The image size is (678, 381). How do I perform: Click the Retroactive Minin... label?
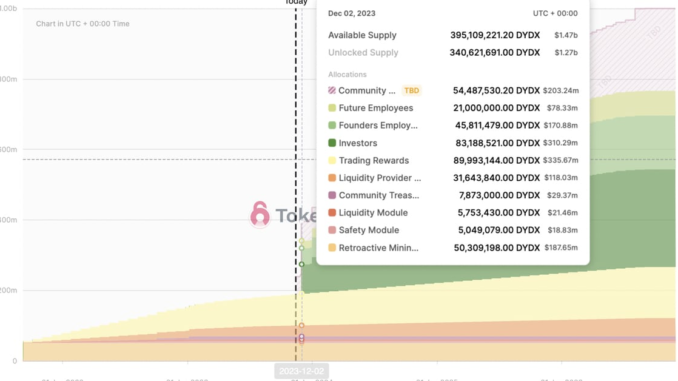point(379,248)
